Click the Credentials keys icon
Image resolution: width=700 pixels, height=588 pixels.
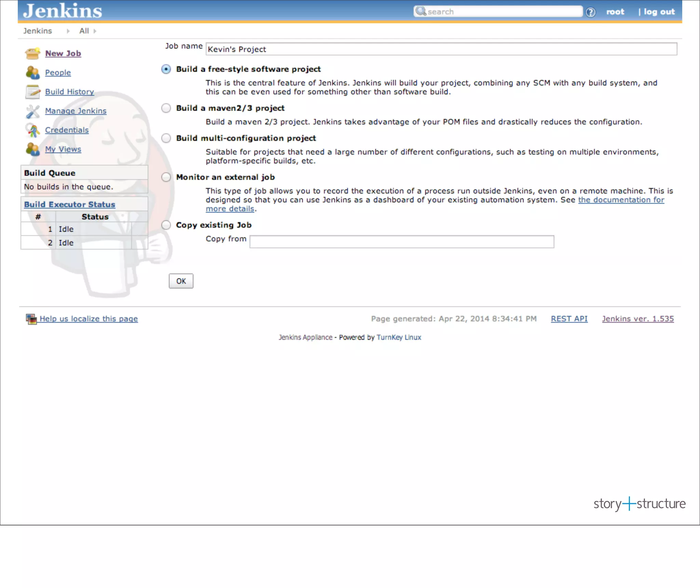coord(33,130)
